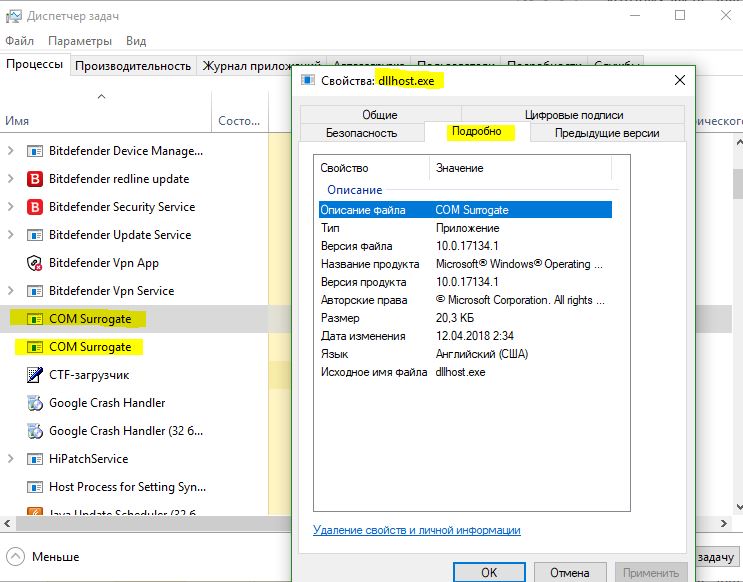Image resolution: width=743 pixels, height=582 pixels.
Task: Click the Google Crash Handler icon
Action: point(35,403)
